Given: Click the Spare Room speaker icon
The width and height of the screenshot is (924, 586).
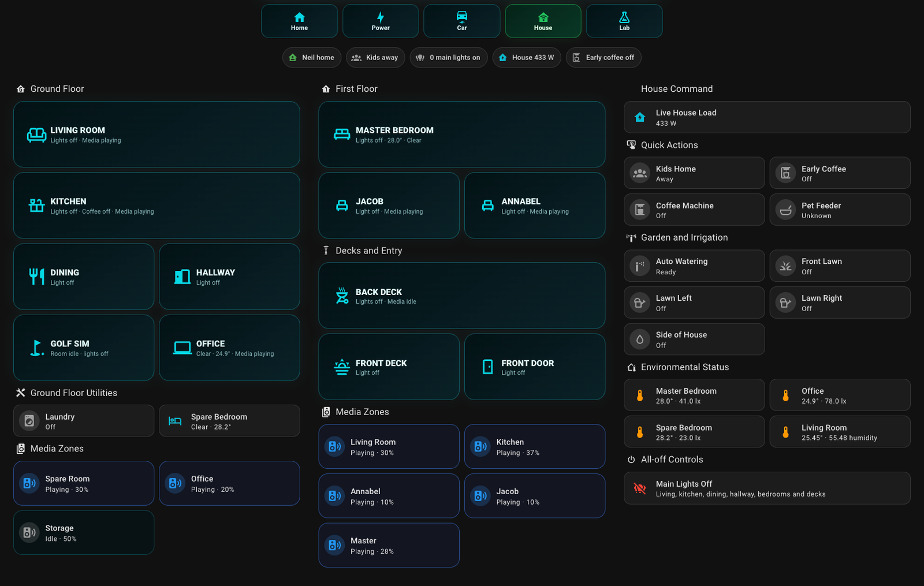Looking at the screenshot, I should click(29, 483).
